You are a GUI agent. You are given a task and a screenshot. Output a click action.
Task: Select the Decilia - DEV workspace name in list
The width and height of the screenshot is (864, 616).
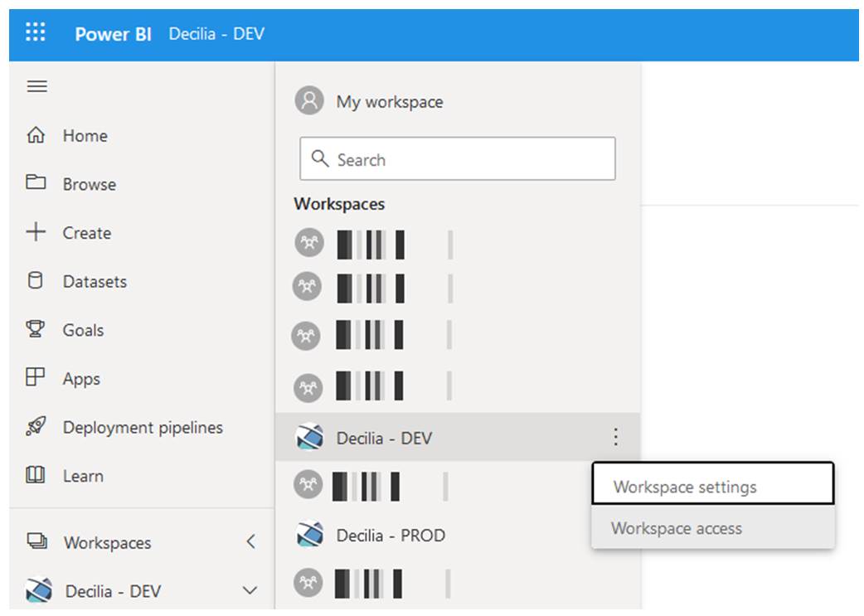pyautogui.click(x=384, y=439)
